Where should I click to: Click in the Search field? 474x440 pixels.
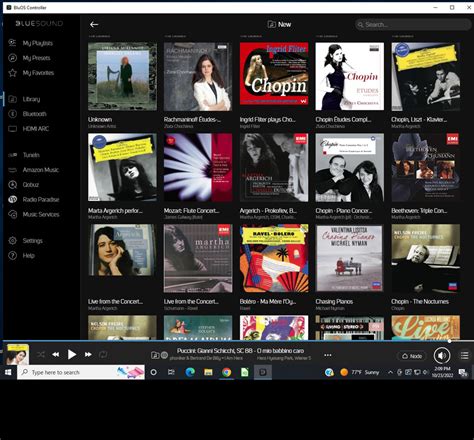click(413, 25)
